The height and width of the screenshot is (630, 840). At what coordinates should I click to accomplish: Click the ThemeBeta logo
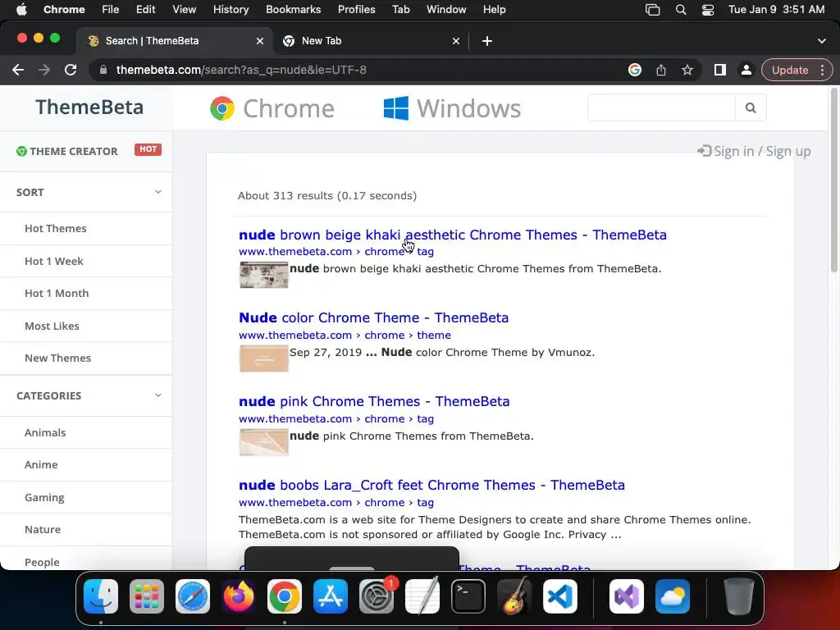pos(89,107)
